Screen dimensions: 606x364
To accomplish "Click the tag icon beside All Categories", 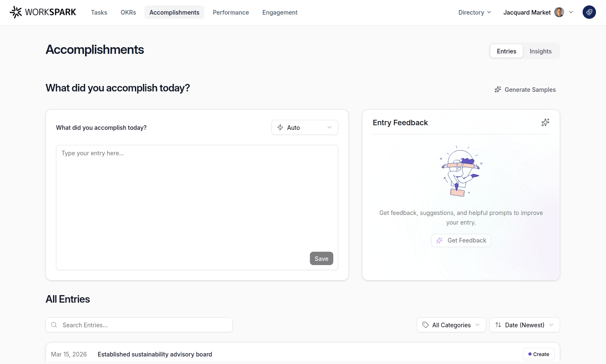I will 426,325.
